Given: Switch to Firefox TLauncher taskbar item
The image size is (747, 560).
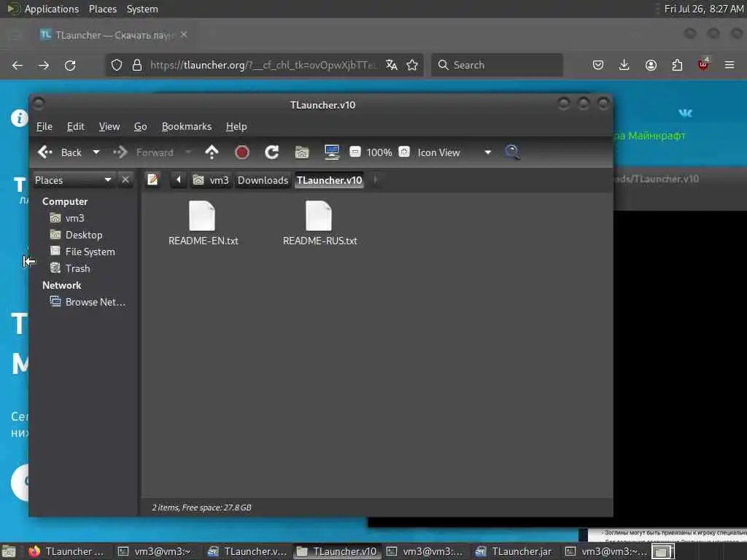Looking at the screenshot, I should click(x=65, y=551).
